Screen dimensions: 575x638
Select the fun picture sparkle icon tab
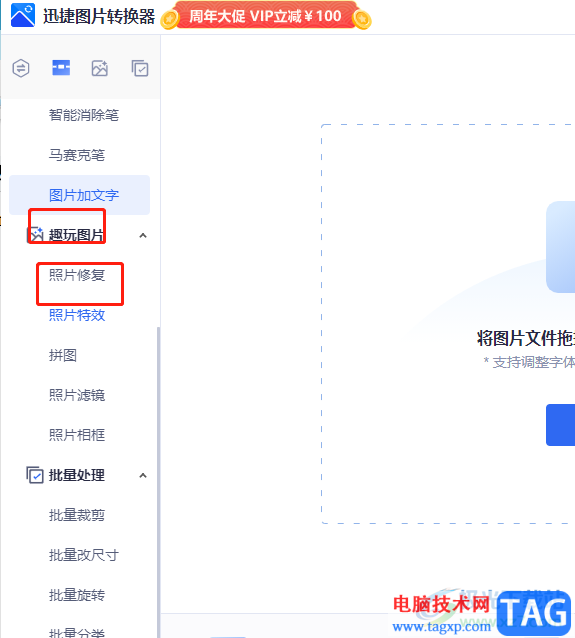[100, 68]
